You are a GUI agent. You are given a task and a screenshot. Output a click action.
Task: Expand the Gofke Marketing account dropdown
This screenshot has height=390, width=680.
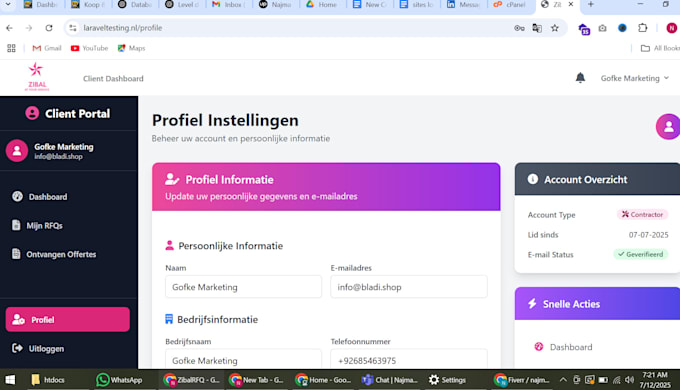[634, 78]
